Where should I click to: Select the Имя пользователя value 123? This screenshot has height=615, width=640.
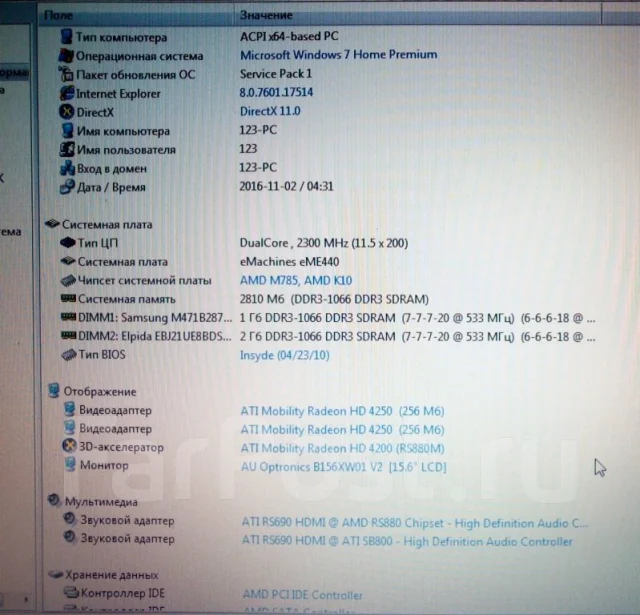click(x=248, y=149)
